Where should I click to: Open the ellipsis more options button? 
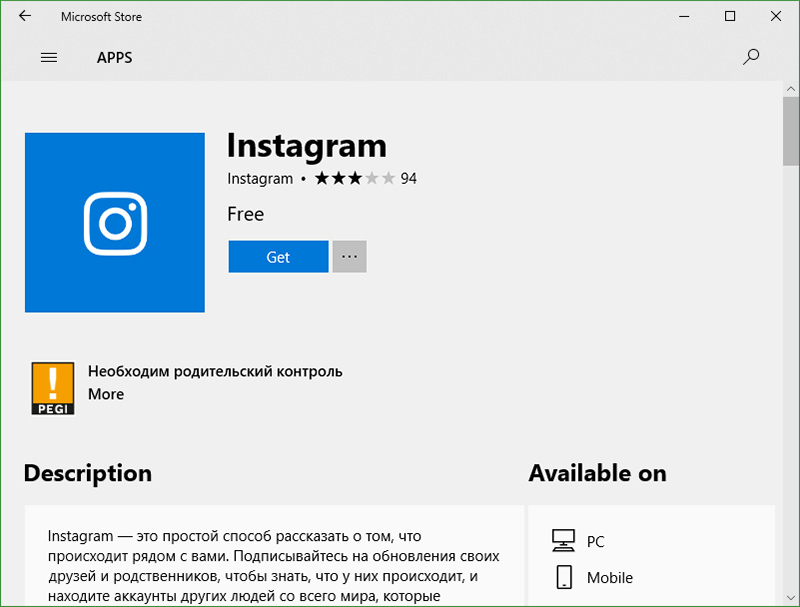pos(349,257)
